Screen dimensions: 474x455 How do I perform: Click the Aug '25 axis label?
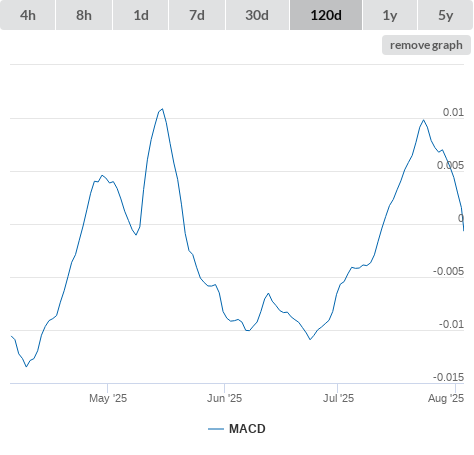coord(446,398)
